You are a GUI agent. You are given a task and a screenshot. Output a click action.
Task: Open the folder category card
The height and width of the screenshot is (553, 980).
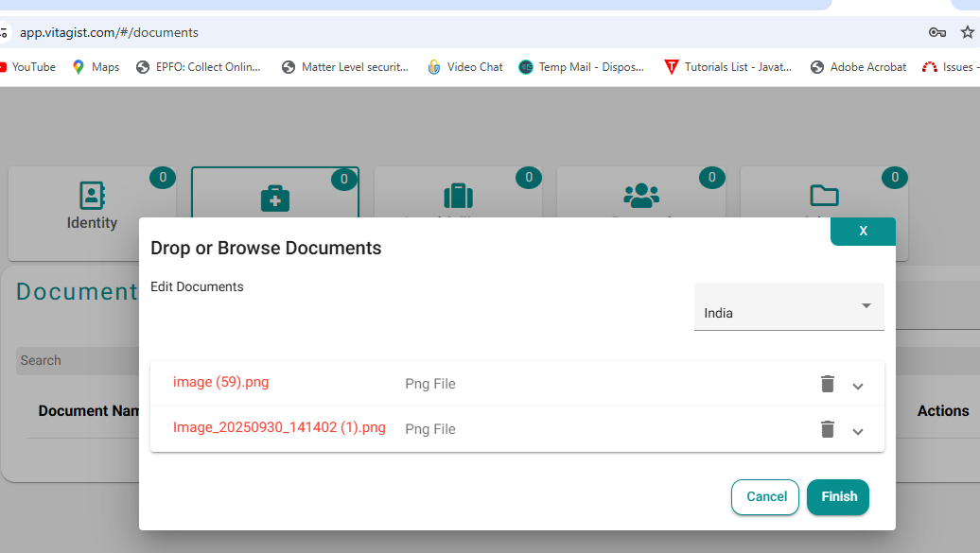pos(824,194)
